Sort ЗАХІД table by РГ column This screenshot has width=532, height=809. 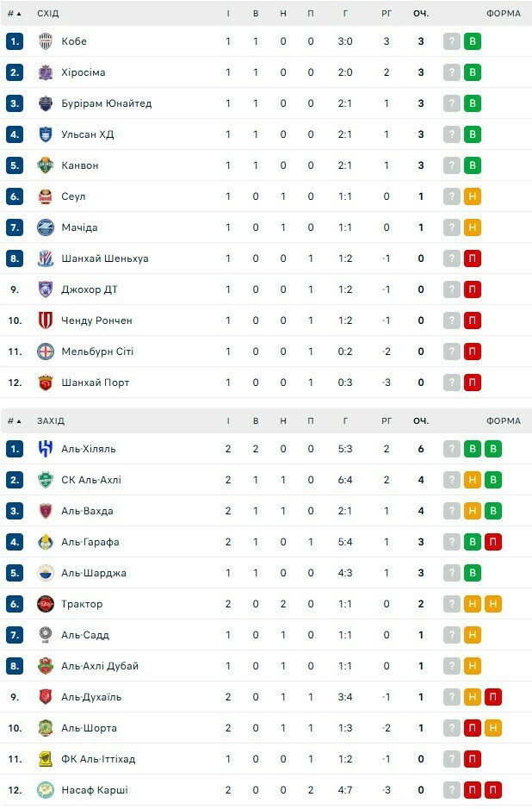click(387, 421)
